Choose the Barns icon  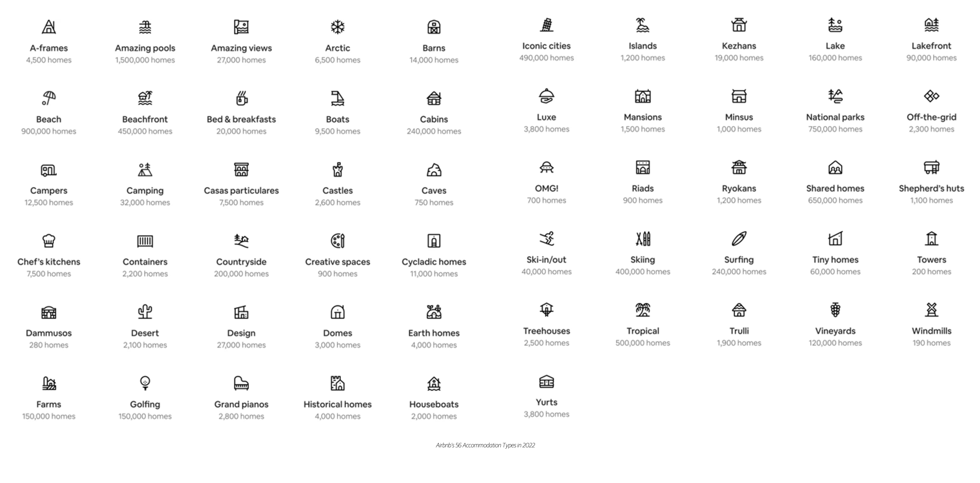[434, 27]
